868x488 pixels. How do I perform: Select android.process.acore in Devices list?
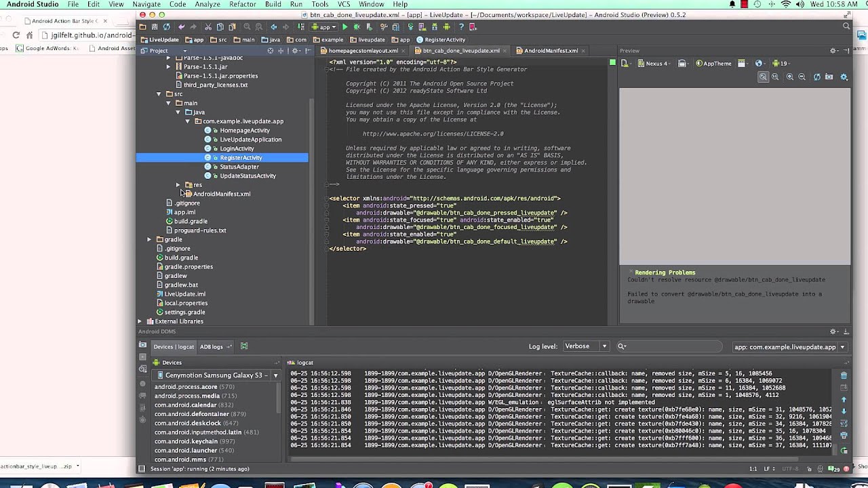coord(186,386)
